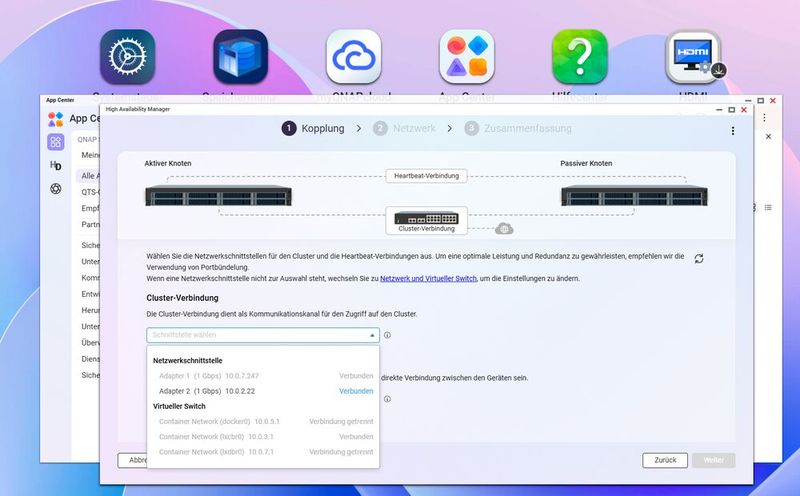
Task: Click the Abbrechen button
Action: pyautogui.click(x=133, y=460)
